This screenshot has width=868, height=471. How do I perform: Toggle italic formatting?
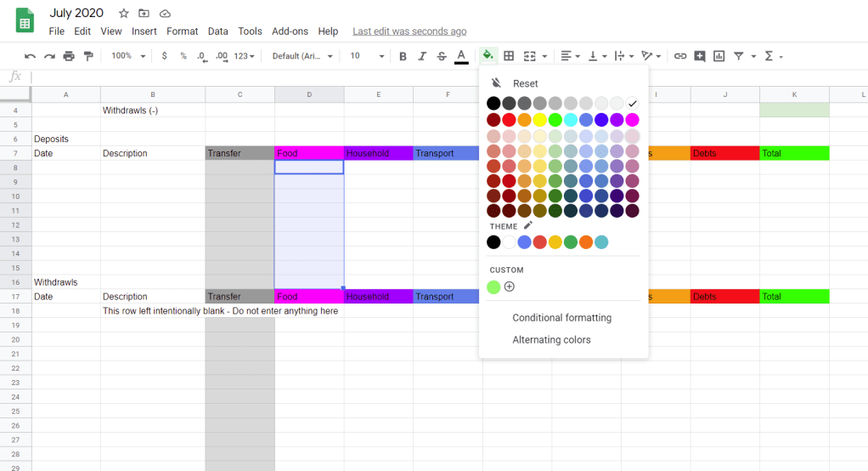tap(422, 56)
